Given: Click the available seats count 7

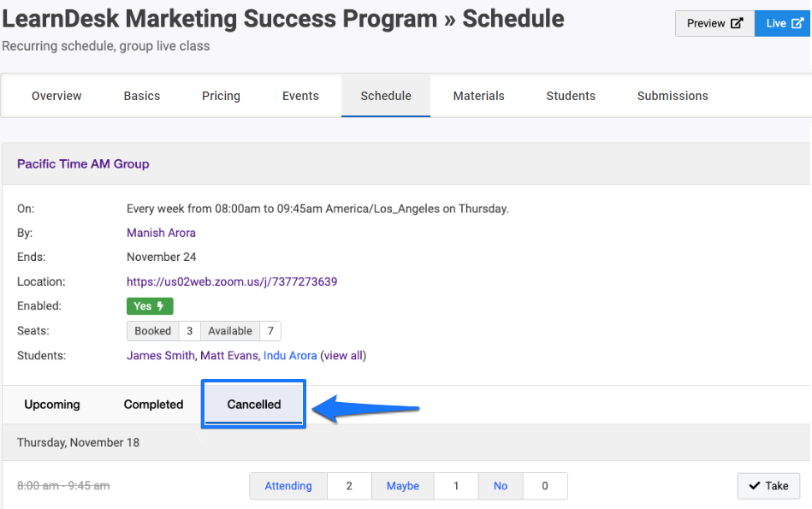Looking at the screenshot, I should click(270, 331).
